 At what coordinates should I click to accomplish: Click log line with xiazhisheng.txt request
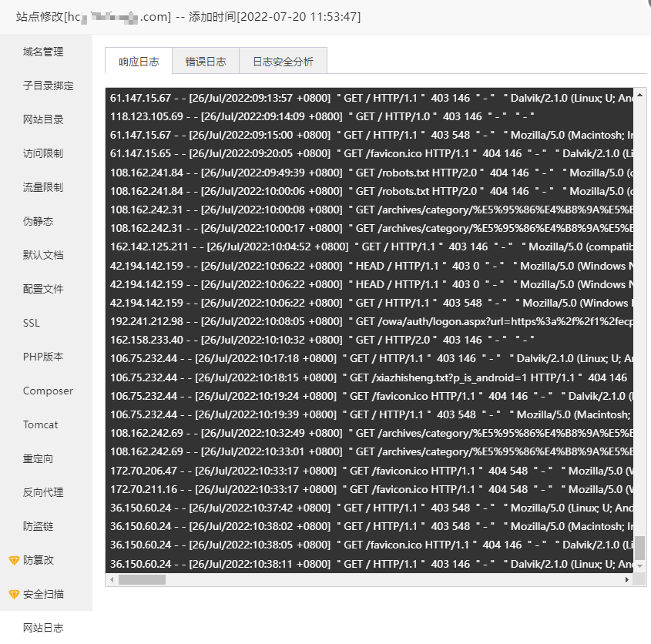point(370,377)
